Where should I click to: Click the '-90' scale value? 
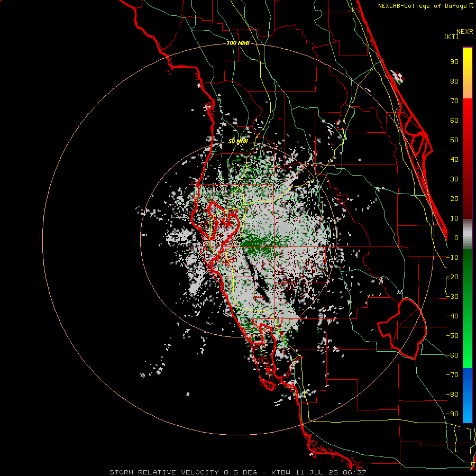(x=452, y=414)
